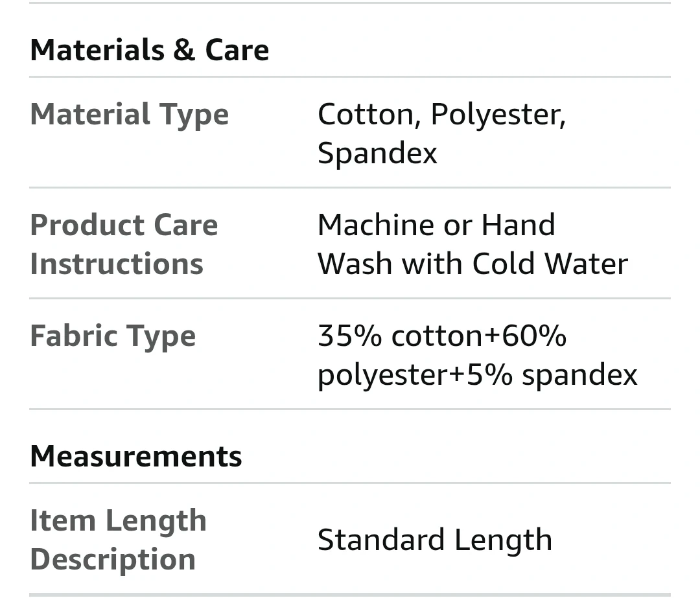The image size is (700, 598).
Task: Click the word Instructions under Product Care
Action: click(117, 264)
